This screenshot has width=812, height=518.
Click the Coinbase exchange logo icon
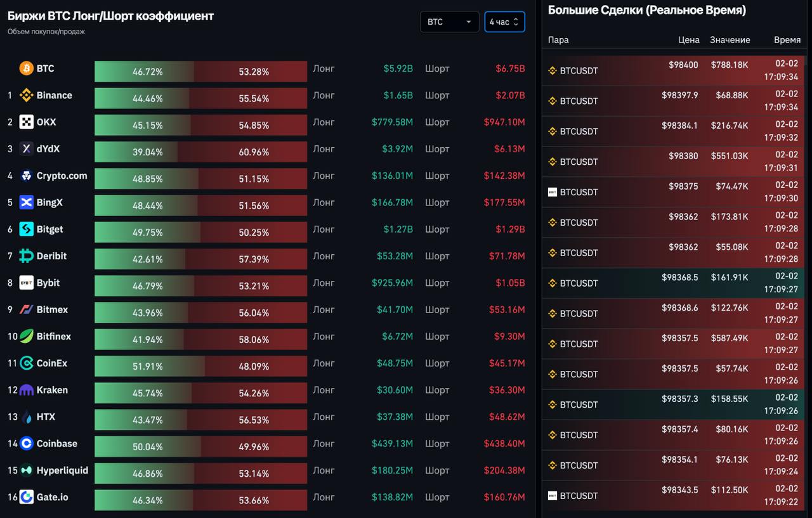[26, 443]
